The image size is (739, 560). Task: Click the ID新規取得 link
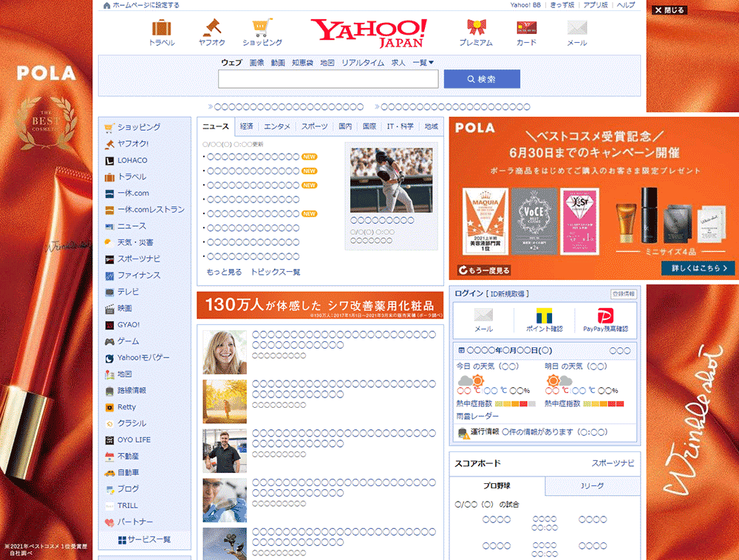pos(508,294)
